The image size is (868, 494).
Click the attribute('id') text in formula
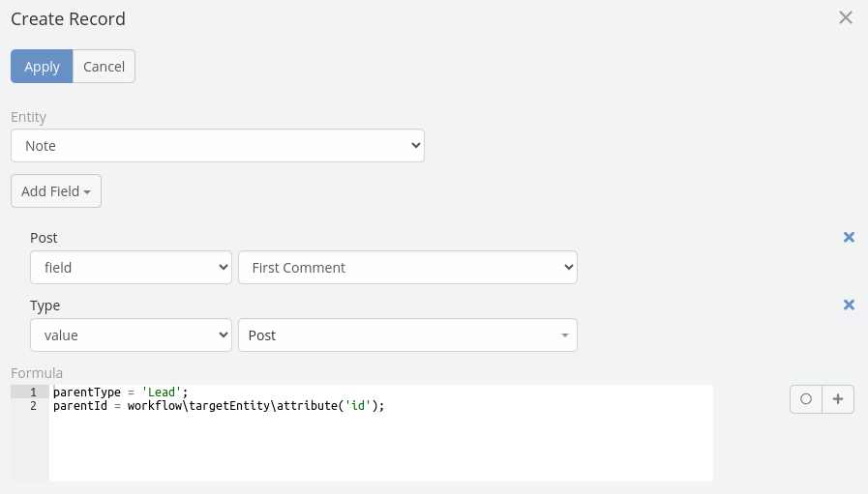tap(329, 406)
